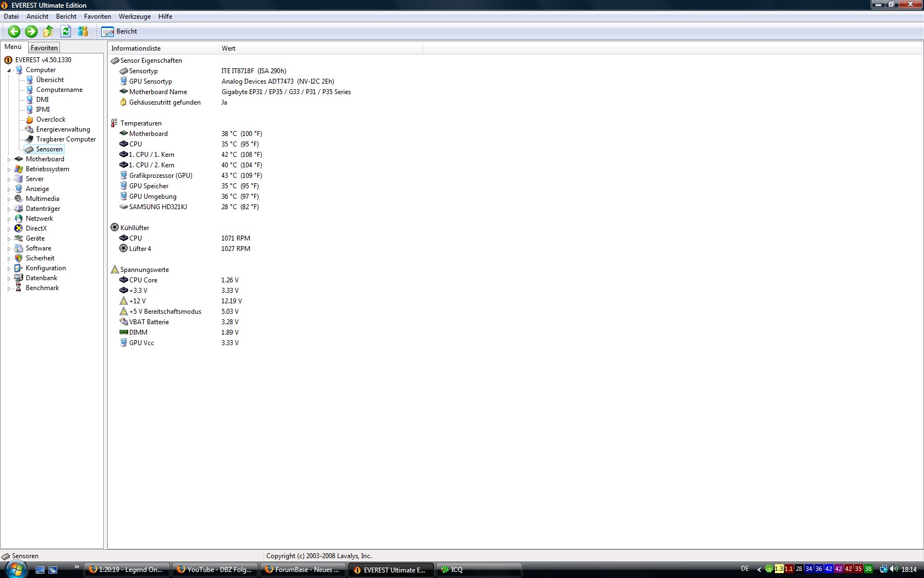This screenshot has width=924, height=578.
Task: Switch to the ICQ taskbar button
Action: click(x=479, y=570)
